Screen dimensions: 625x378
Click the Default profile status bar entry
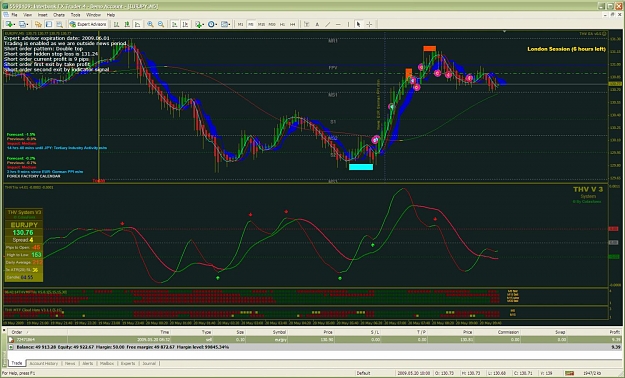[x=363, y=373]
